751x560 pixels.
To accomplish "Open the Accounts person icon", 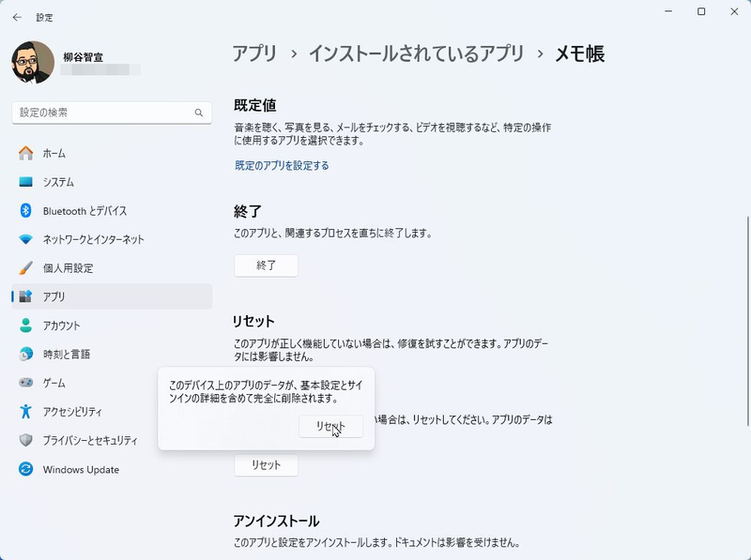I will pos(26,325).
